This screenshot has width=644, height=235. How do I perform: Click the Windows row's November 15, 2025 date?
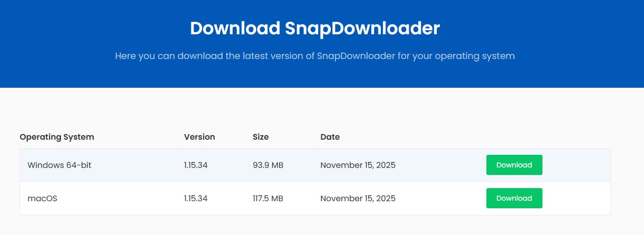(x=358, y=165)
